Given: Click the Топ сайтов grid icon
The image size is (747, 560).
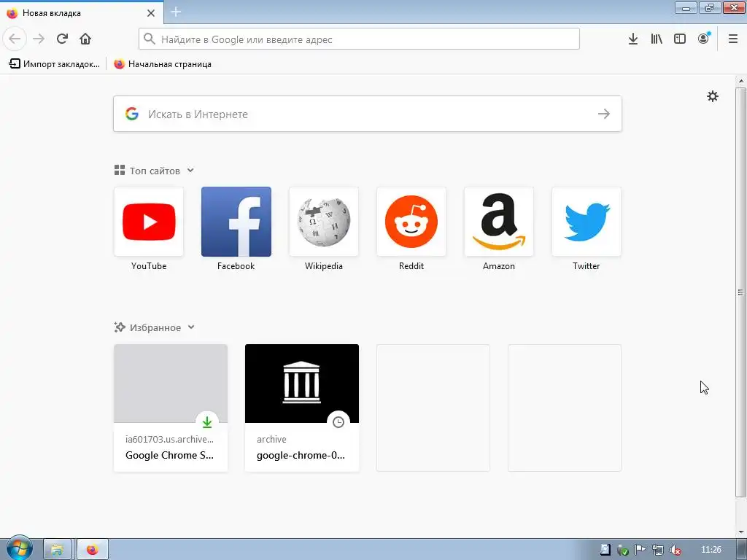Looking at the screenshot, I should pyautogui.click(x=120, y=170).
